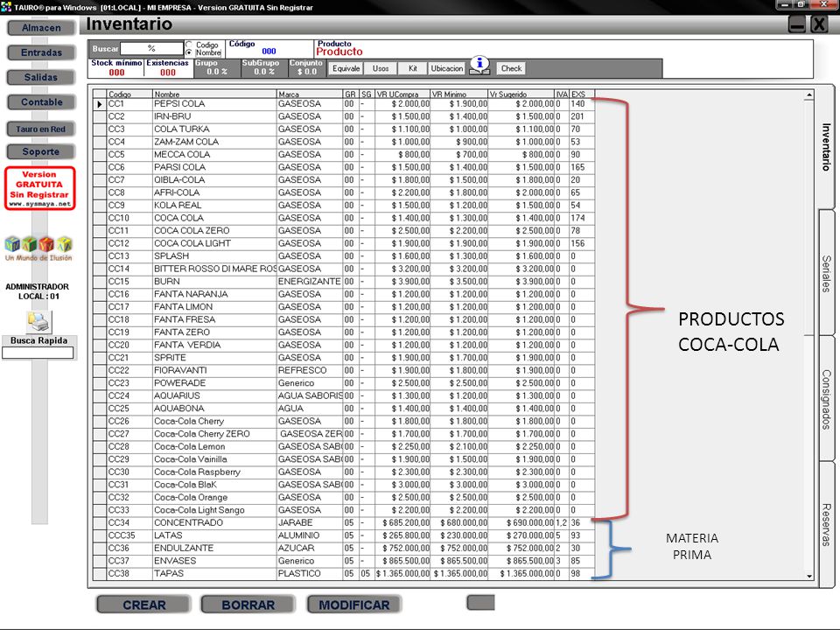Click the Check button
This screenshot has width=840, height=630.
pyautogui.click(x=511, y=68)
